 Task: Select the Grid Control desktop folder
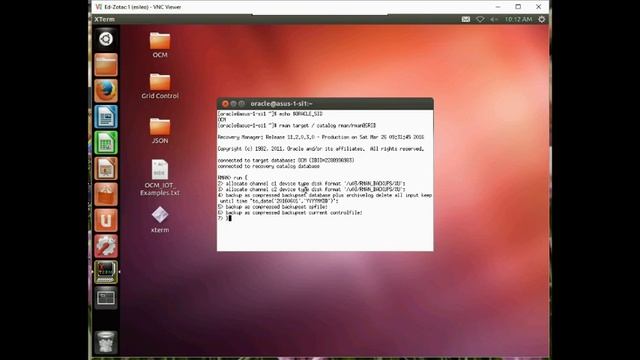coord(160,86)
